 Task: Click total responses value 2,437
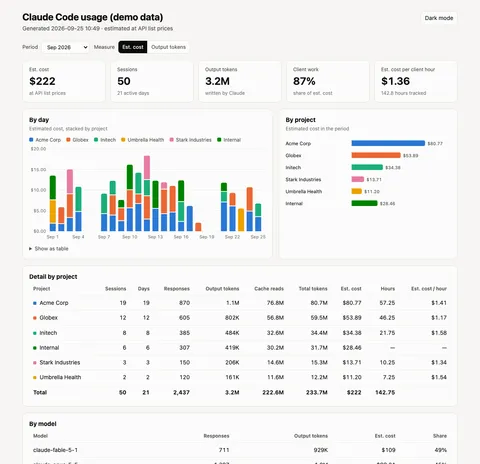pyautogui.click(x=181, y=392)
